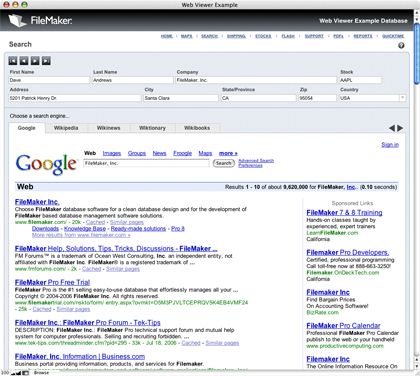Switch to the Wiktionary tab
The height and width of the screenshot is (376, 420).
[152, 128]
